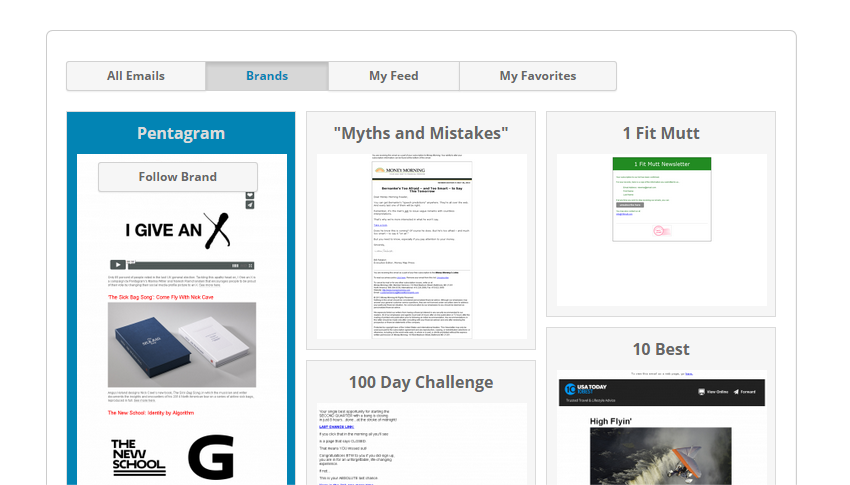Switch to My Feed tab
This screenshot has width=850, height=485.
pos(394,76)
